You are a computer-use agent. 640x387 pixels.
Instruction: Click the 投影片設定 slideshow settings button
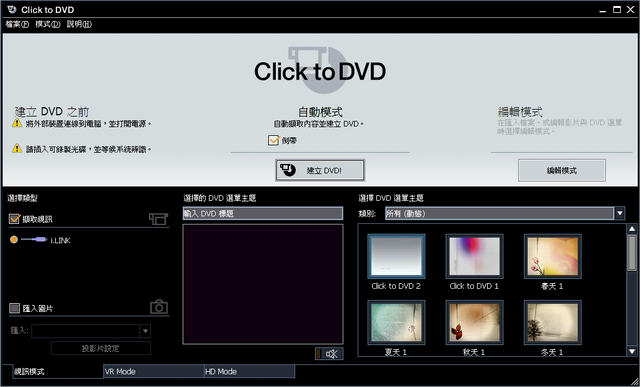click(x=101, y=348)
